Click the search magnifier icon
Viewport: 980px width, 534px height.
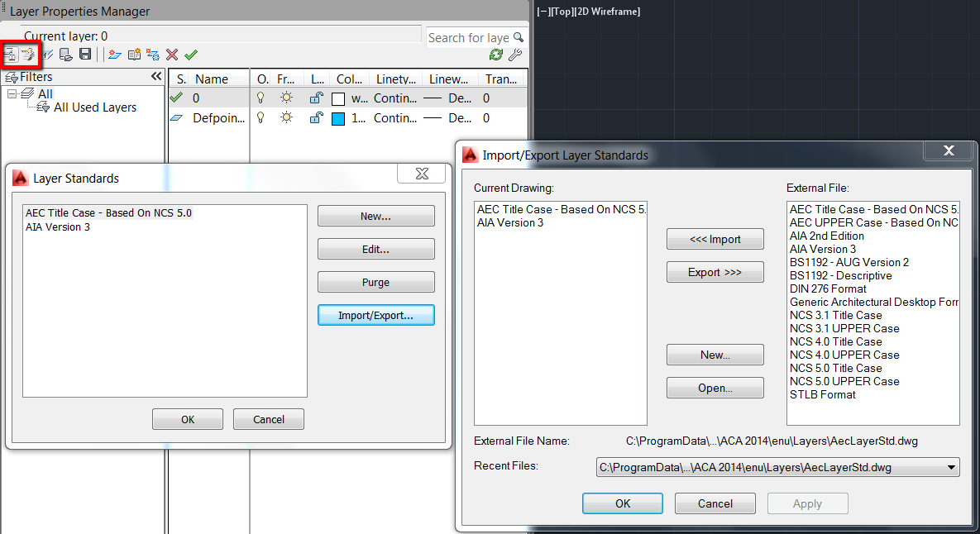coord(519,37)
